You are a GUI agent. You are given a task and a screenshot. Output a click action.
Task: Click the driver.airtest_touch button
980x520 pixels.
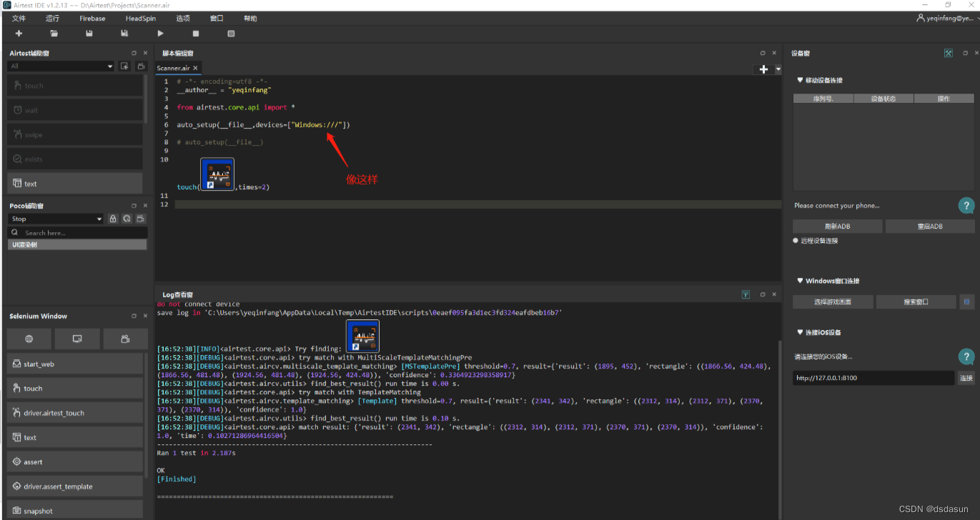tap(75, 413)
